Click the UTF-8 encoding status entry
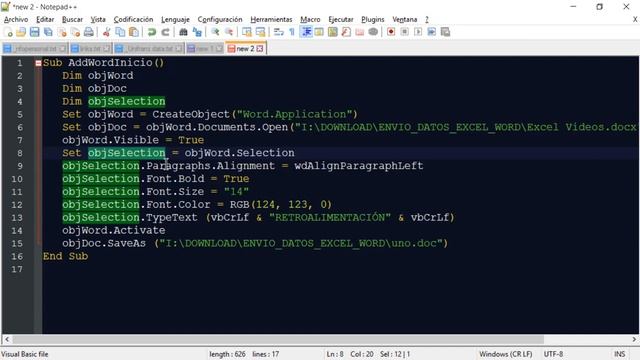Viewport: 640px width, 360px height. pyautogui.click(x=553, y=354)
